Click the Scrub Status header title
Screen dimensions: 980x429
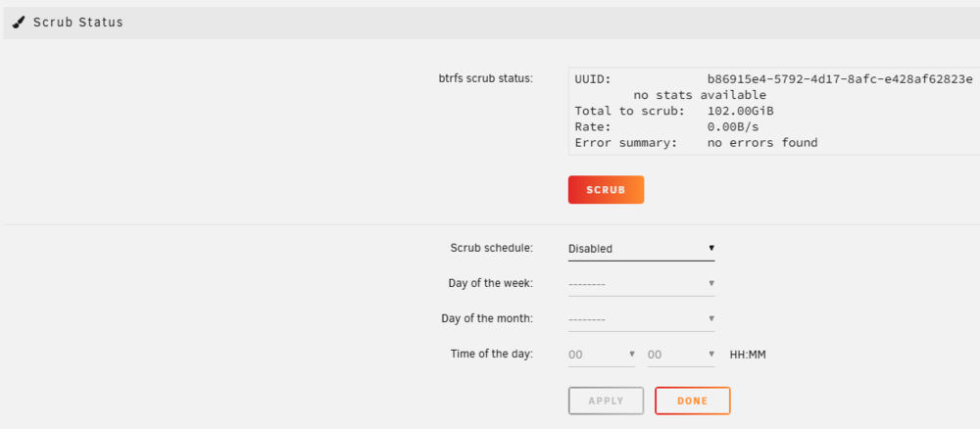pos(78,23)
